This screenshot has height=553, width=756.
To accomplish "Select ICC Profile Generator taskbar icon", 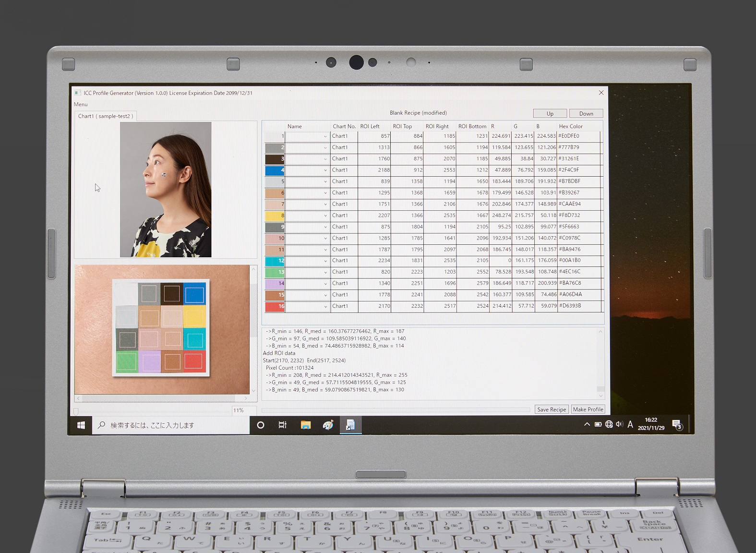I will (x=350, y=425).
